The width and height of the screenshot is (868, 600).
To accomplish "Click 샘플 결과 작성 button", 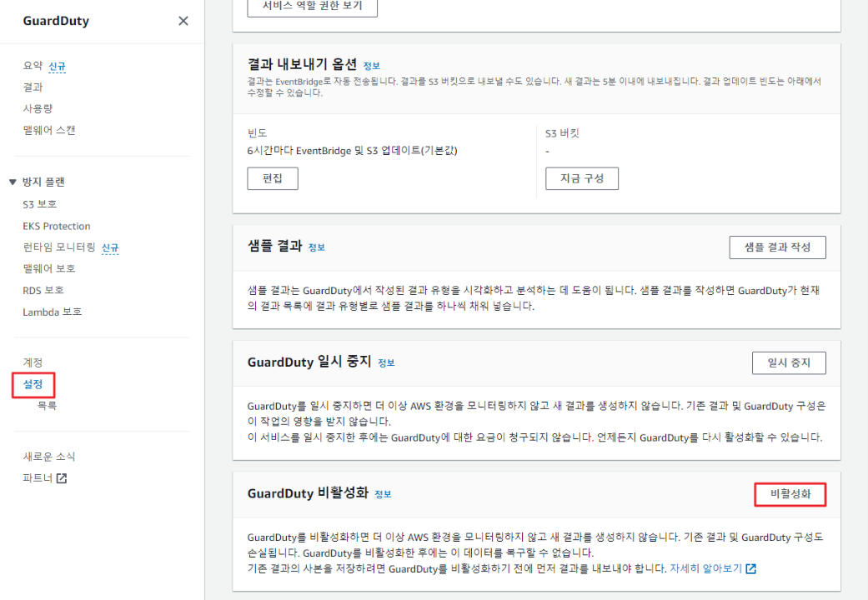I will coord(777,247).
